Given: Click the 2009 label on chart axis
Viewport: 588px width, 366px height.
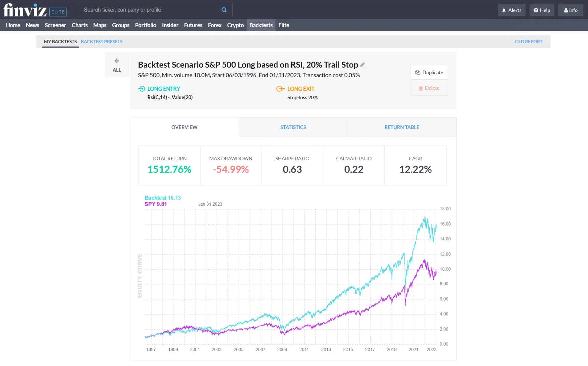Looking at the screenshot, I should point(282,349).
